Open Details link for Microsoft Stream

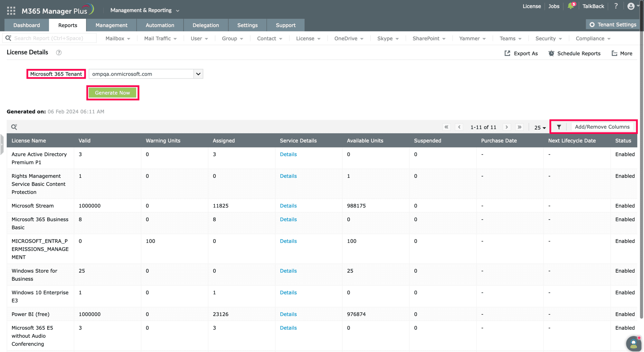pyautogui.click(x=288, y=206)
